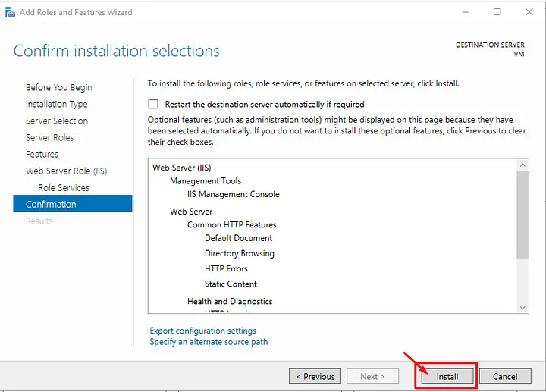This screenshot has height=392, width=546.
Task: Click Specify an alternate source path
Action: [209, 342]
